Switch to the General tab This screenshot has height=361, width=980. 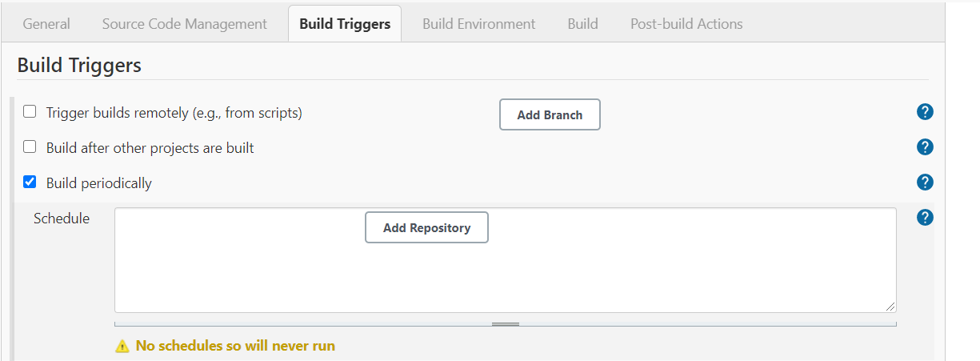pyautogui.click(x=46, y=24)
